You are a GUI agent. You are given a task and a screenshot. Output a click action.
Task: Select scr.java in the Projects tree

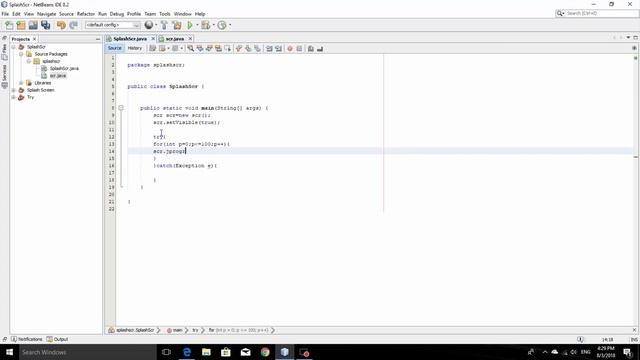pos(58,76)
